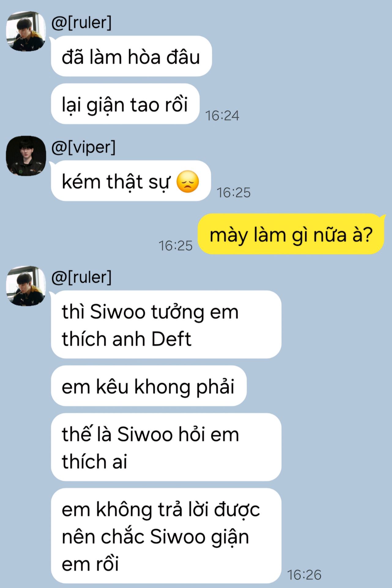Click the 16:25 timestamp beside the yellow bubble
392x588 pixels.
tap(176, 246)
